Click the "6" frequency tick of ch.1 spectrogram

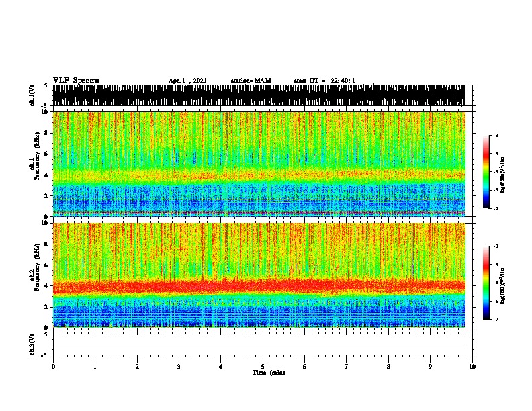pos(48,154)
